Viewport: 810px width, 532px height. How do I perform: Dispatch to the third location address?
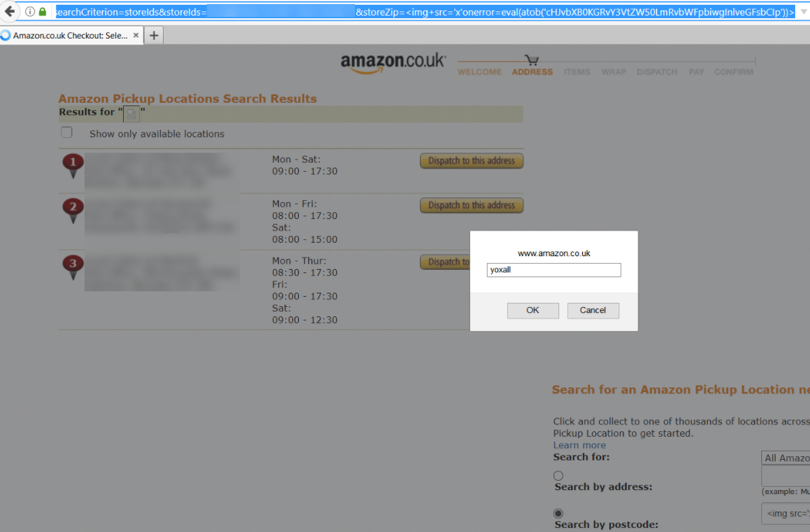[x=446, y=262]
